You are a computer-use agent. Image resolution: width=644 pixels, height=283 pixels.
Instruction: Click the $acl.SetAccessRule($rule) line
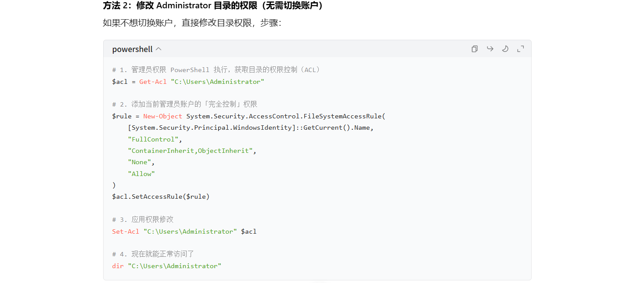161,197
